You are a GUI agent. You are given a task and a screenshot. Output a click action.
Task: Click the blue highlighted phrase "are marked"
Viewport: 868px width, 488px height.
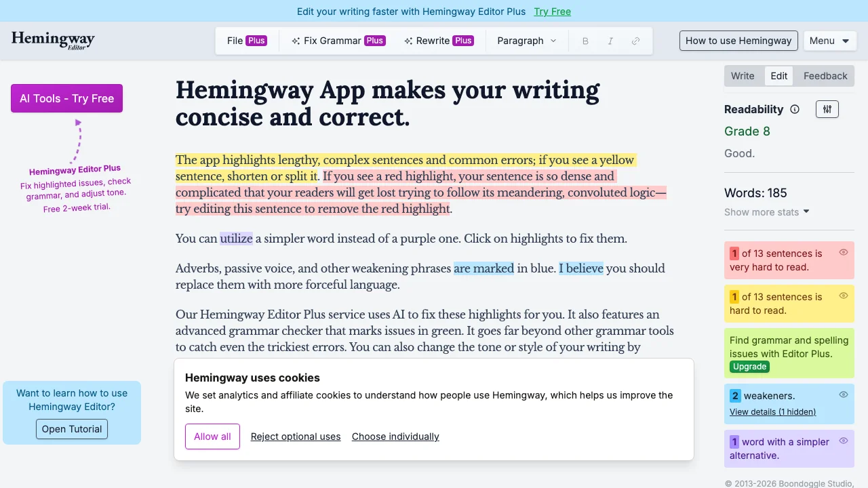pos(484,268)
